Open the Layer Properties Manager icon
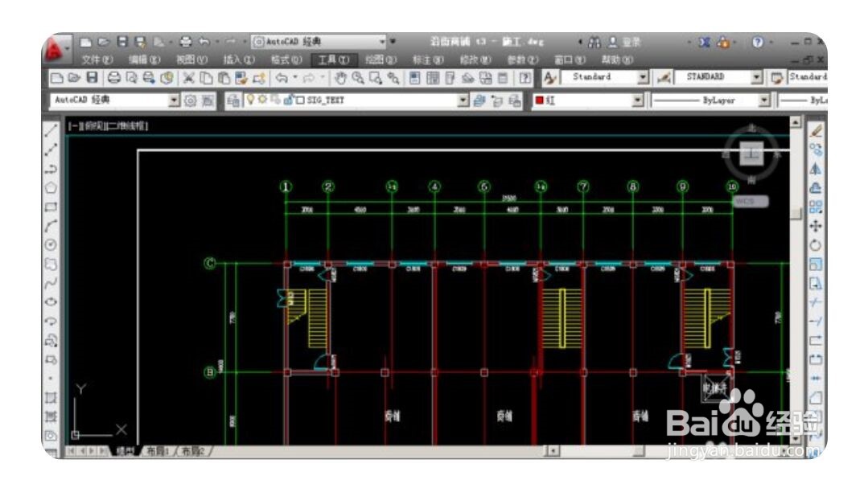The image size is (868, 480). coord(233,100)
